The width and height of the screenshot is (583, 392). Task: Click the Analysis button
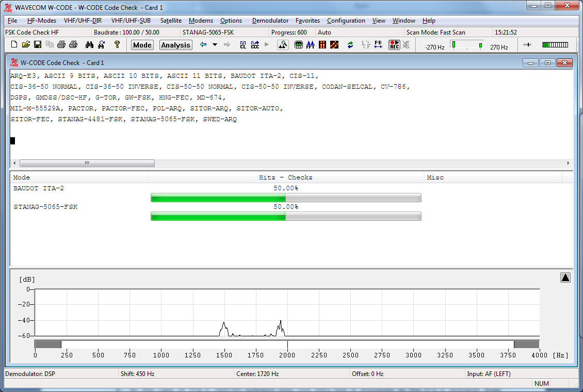point(175,45)
